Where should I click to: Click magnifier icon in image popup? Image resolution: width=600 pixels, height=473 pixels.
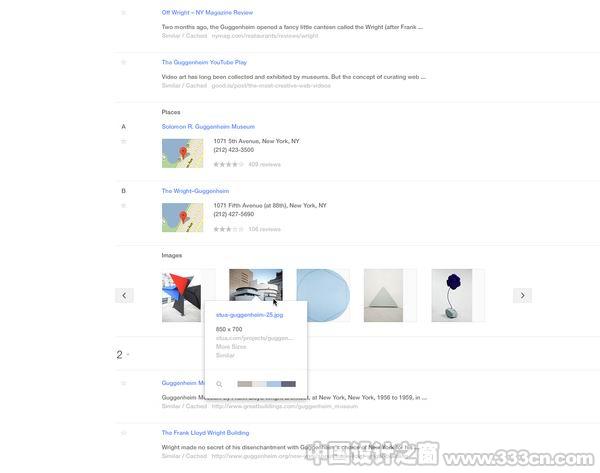pos(219,384)
